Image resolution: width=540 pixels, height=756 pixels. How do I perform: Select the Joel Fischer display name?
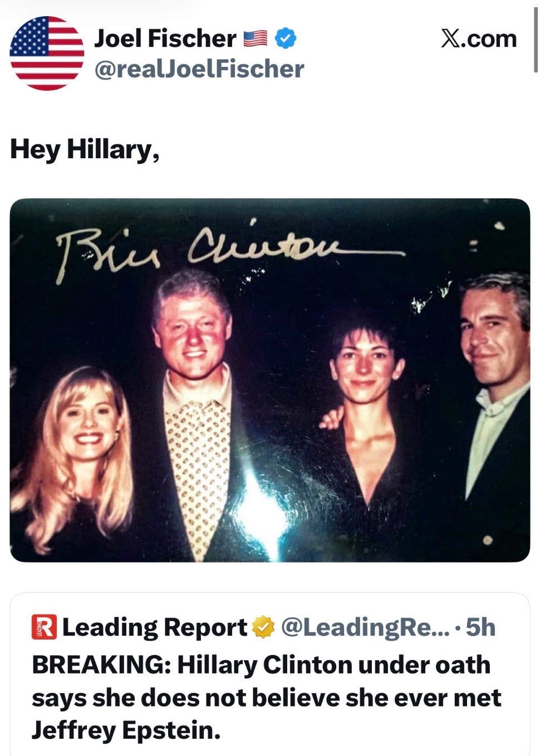coord(165,38)
